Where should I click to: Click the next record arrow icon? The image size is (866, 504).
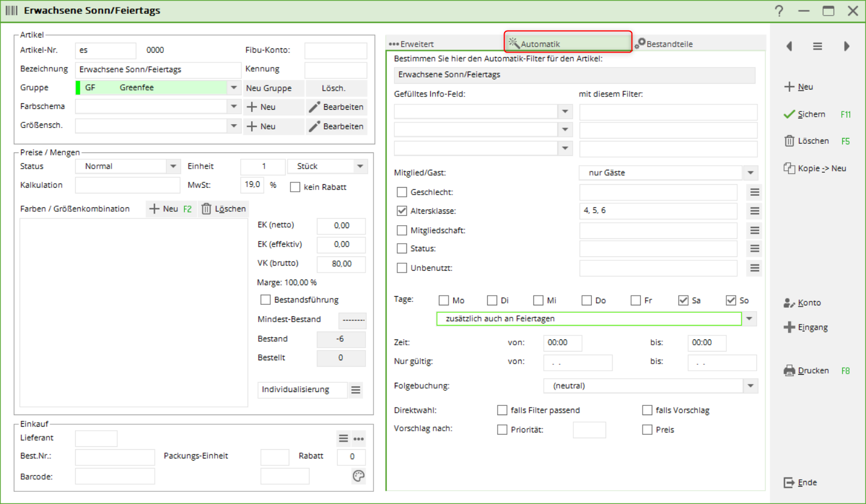(x=846, y=46)
